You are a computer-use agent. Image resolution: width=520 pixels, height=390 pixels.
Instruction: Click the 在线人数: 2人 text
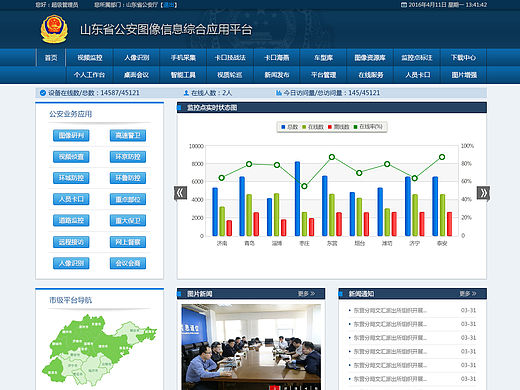tap(211, 93)
